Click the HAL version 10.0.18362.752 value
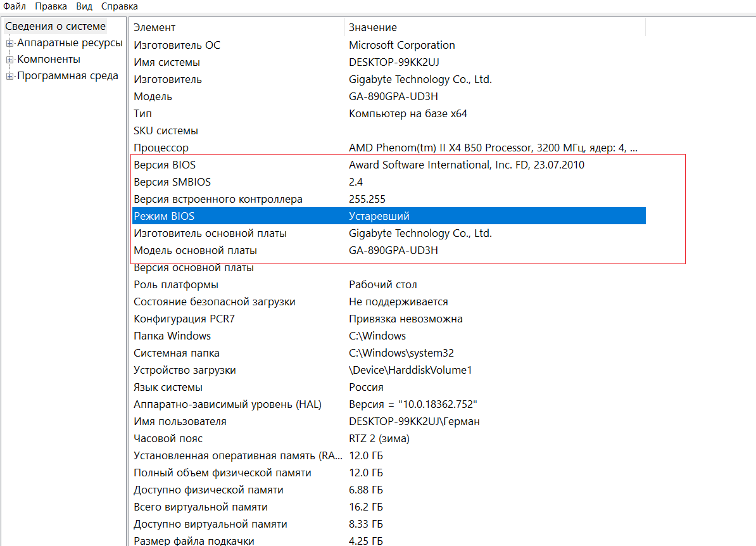This screenshot has width=756, height=546. (x=413, y=405)
